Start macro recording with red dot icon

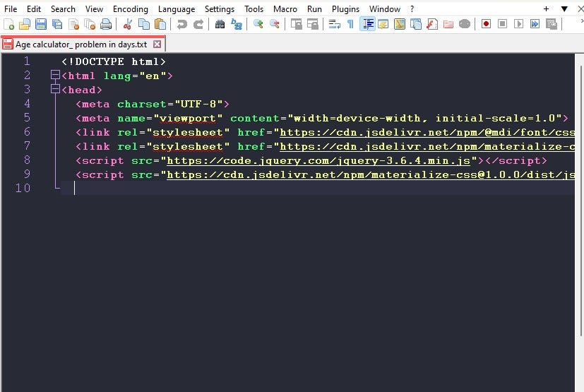coord(486,24)
